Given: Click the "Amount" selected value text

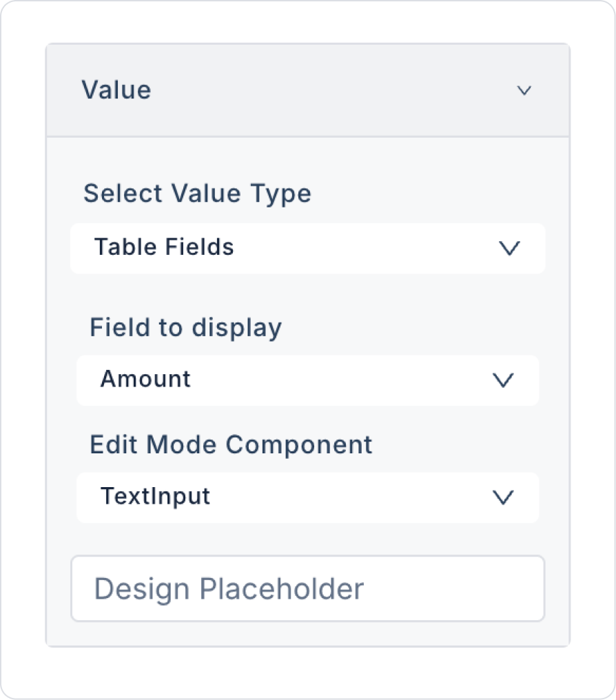Looking at the screenshot, I should click(145, 379).
